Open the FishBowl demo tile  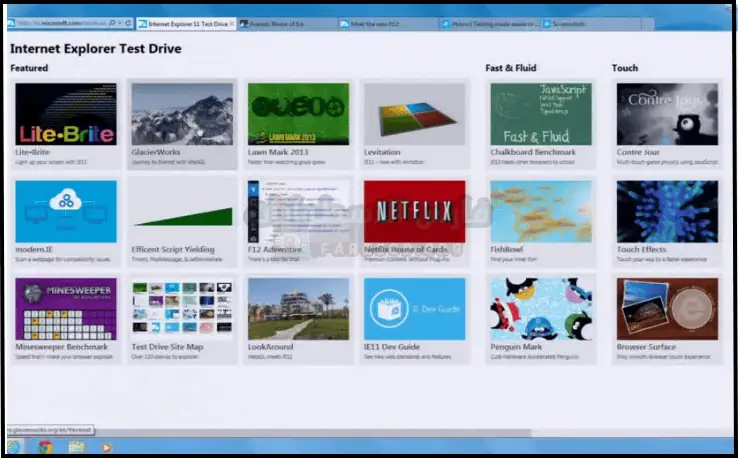click(540, 211)
